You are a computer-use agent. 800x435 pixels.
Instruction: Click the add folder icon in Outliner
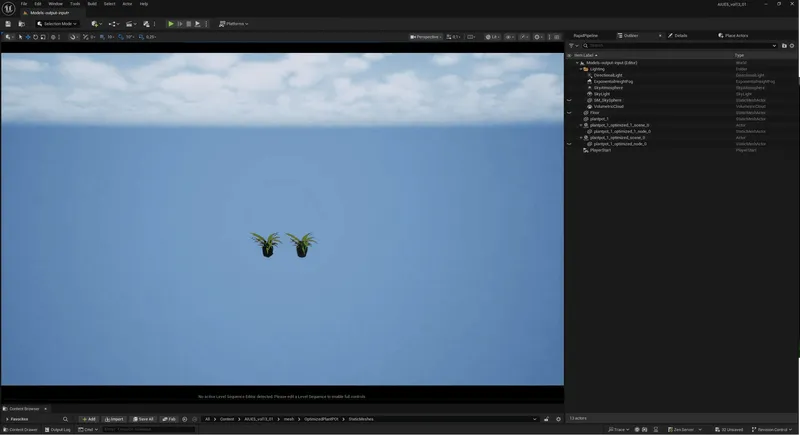[784, 45]
